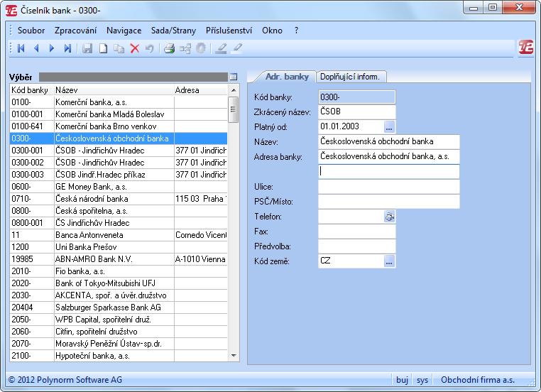Go to the first record
Image resolution: width=541 pixels, height=392 pixels.
pos(21,48)
